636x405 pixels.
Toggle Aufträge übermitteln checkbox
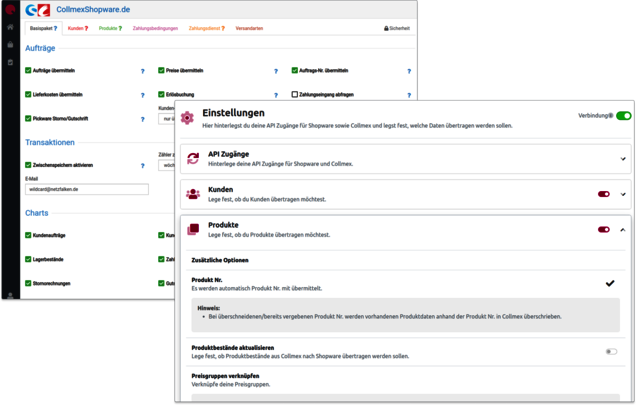click(x=28, y=70)
